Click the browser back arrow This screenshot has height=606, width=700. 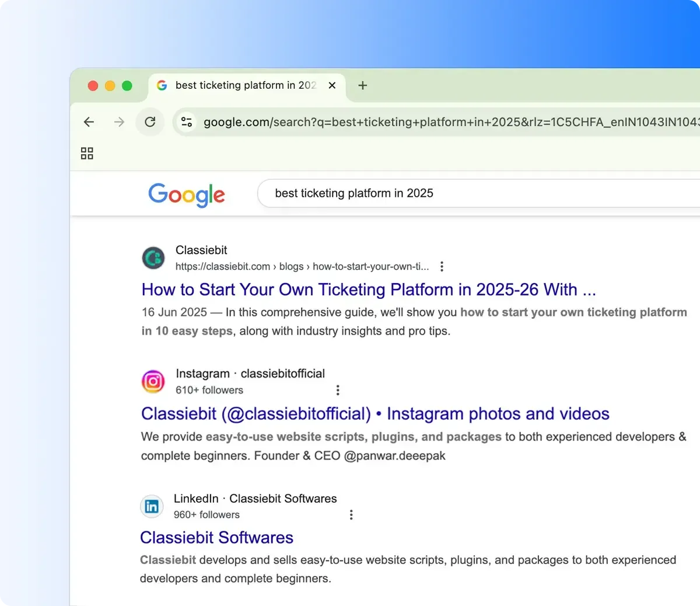[x=89, y=122]
